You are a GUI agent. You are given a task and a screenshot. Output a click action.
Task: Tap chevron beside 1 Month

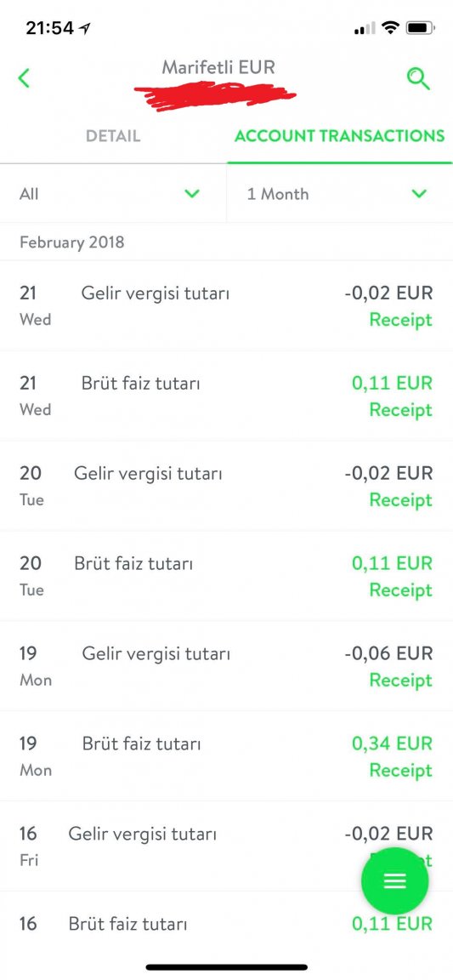[419, 194]
